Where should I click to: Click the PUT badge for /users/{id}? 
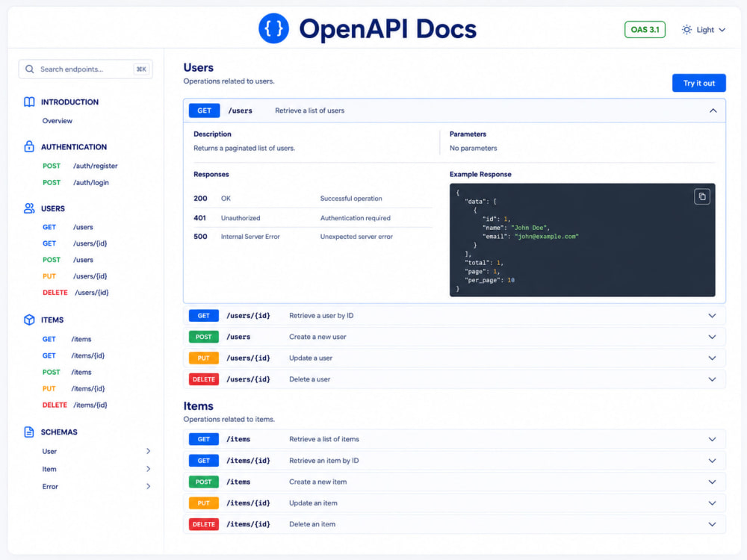(x=203, y=358)
